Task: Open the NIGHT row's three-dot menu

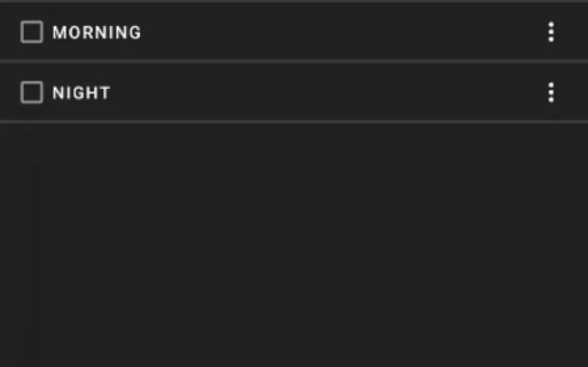Action: 551,93
